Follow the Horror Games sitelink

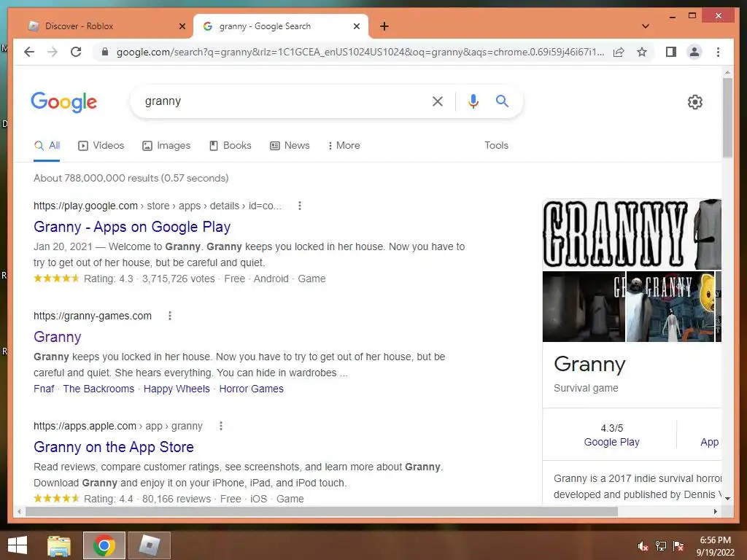(x=251, y=389)
